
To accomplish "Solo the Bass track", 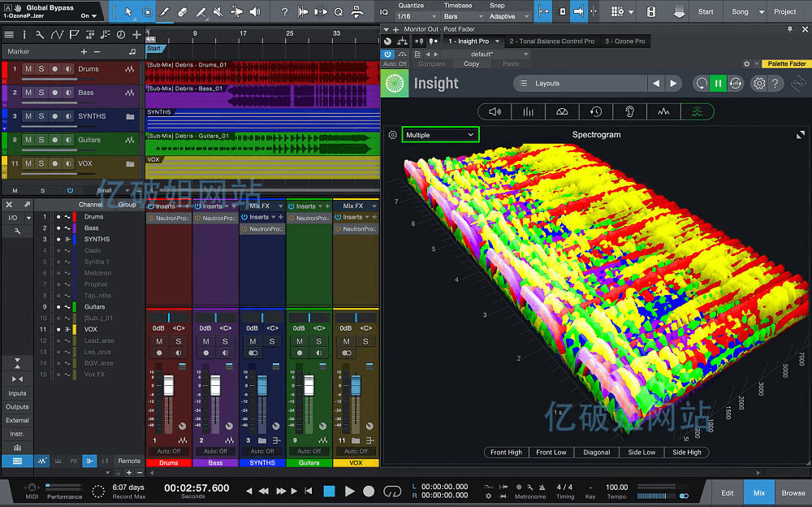I will (x=41, y=93).
